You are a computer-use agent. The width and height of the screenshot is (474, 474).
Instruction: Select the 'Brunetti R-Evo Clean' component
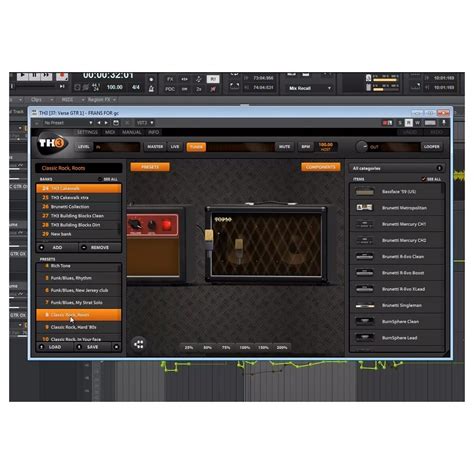click(x=396, y=257)
